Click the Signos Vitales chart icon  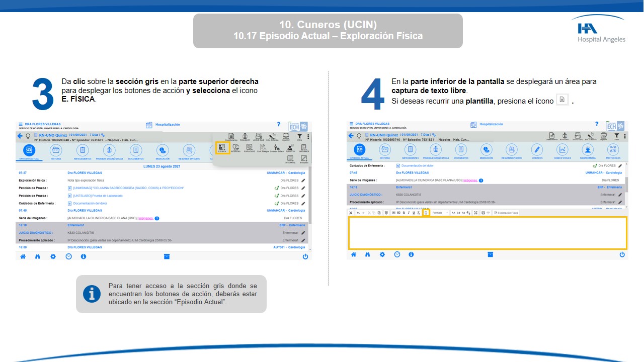coord(562,149)
